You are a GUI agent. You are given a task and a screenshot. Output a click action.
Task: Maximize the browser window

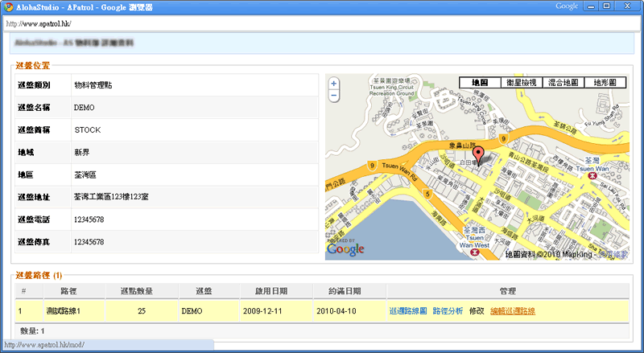(607, 6)
